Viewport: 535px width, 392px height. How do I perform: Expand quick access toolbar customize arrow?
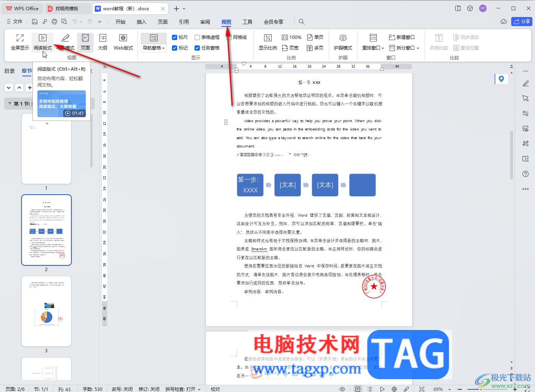pyautogui.click(x=100, y=22)
